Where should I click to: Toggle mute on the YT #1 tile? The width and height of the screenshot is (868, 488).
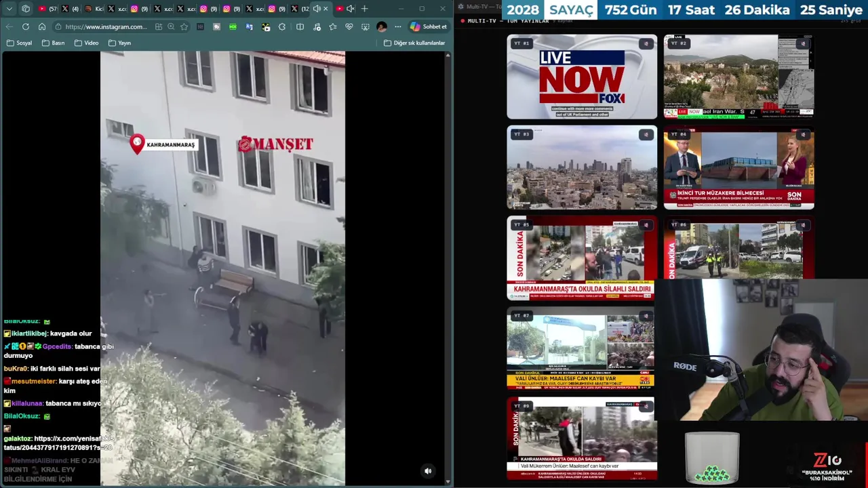[x=646, y=43]
